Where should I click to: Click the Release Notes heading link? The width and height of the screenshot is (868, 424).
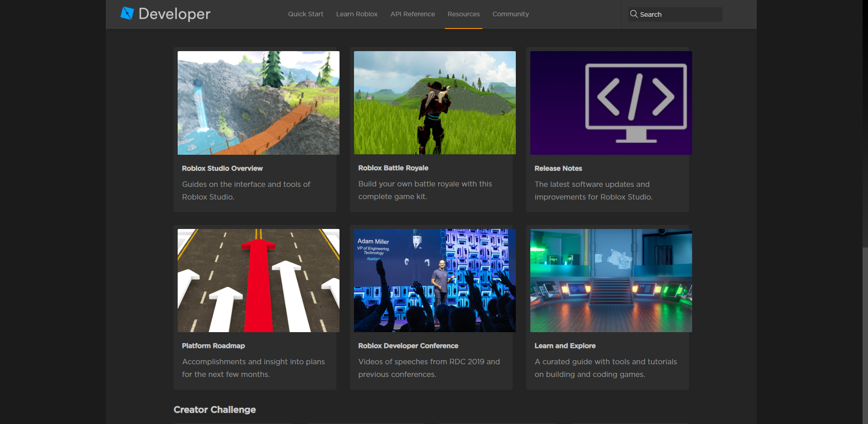coord(558,168)
